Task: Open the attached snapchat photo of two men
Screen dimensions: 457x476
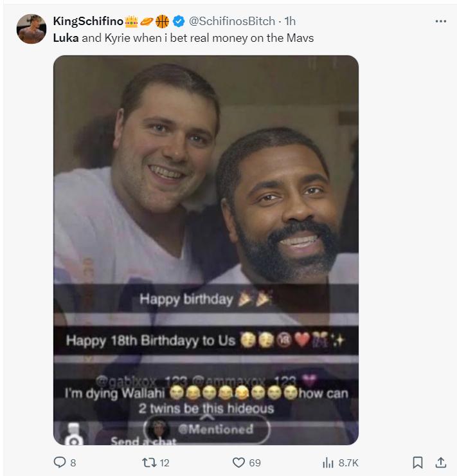Action: [x=206, y=193]
